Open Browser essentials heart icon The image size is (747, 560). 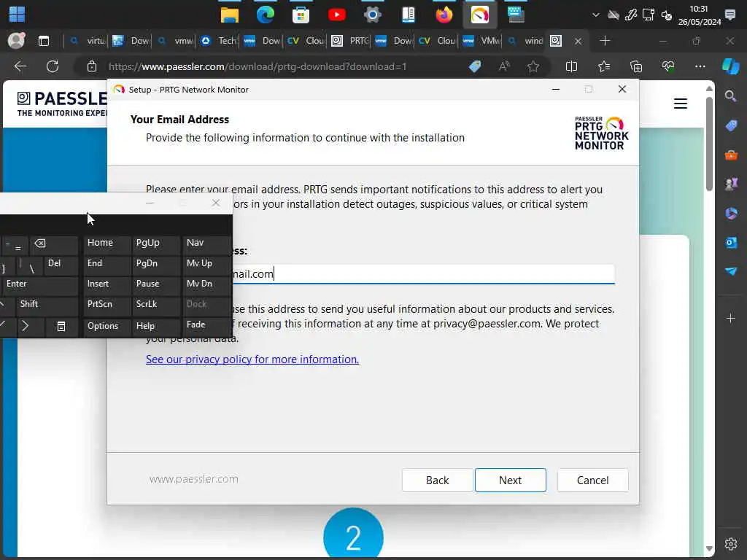[x=668, y=66]
